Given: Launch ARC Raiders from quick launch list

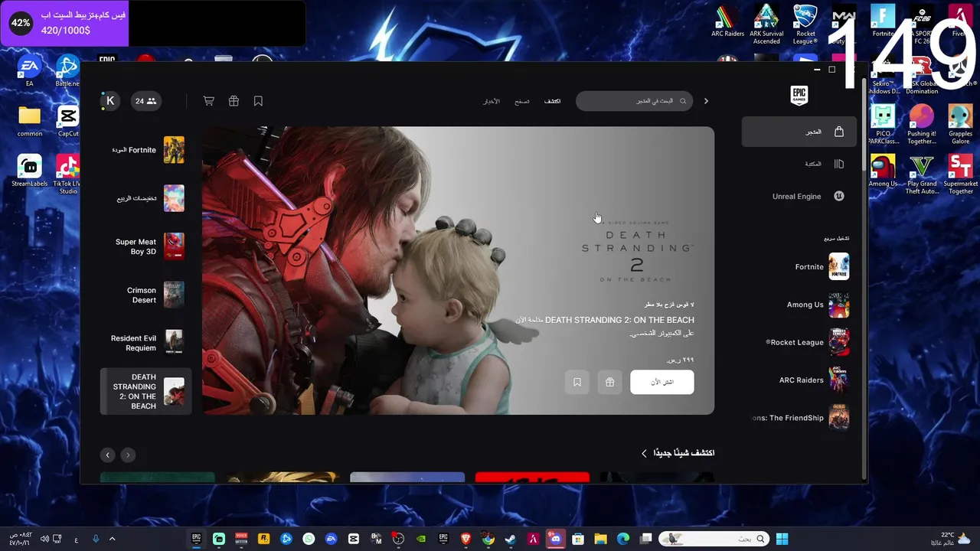Looking at the screenshot, I should (x=814, y=380).
